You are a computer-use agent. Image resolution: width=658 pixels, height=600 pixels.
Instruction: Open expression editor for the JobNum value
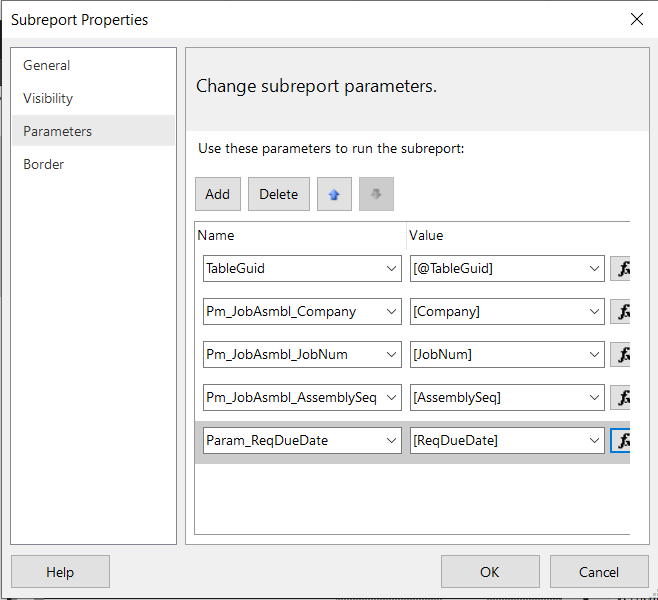[x=620, y=355]
